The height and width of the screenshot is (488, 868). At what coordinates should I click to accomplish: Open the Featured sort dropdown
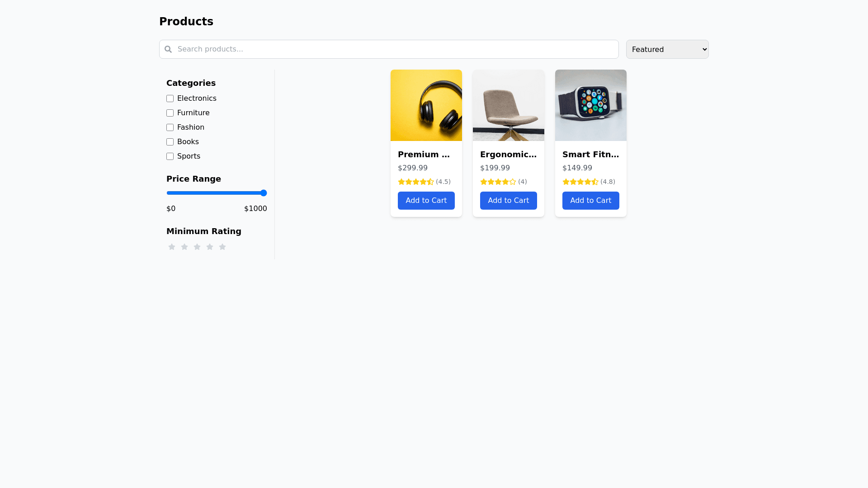(667, 49)
